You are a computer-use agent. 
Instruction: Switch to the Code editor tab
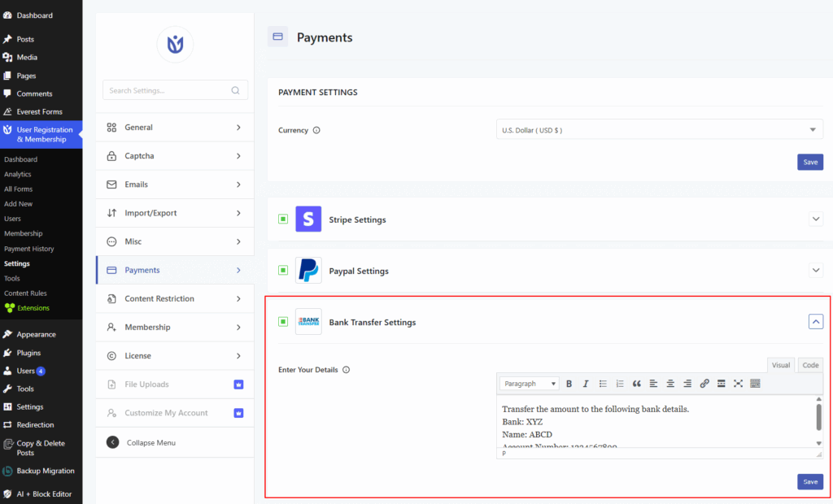click(x=809, y=364)
